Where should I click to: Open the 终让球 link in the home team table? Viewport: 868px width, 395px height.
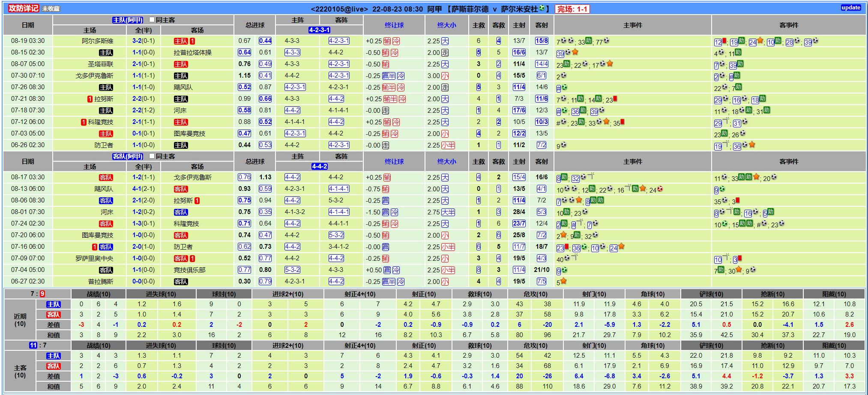(394, 25)
